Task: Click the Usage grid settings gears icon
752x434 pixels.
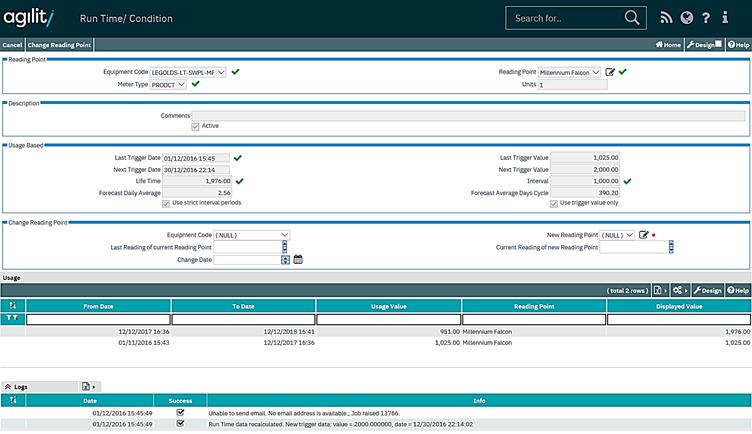Action: 677,290
